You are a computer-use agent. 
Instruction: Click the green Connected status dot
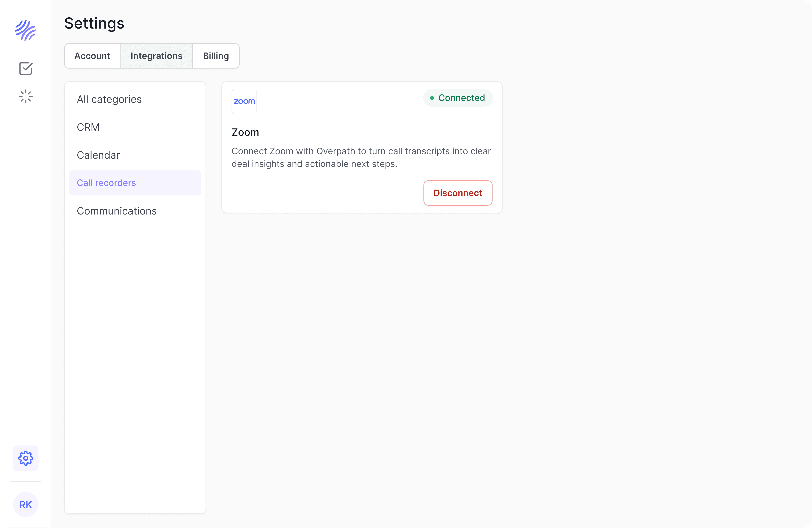[432, 98]
